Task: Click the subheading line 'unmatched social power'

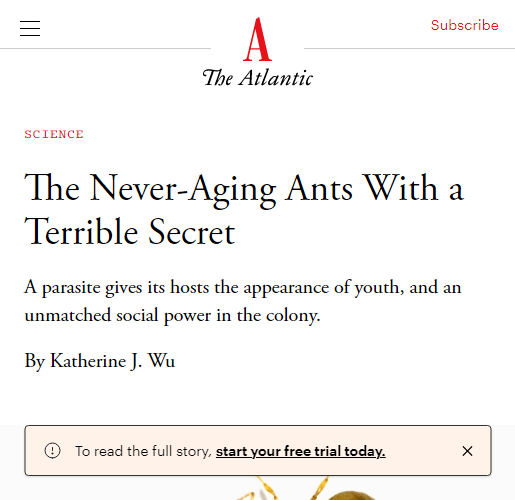Action: [x=172, y=315]
